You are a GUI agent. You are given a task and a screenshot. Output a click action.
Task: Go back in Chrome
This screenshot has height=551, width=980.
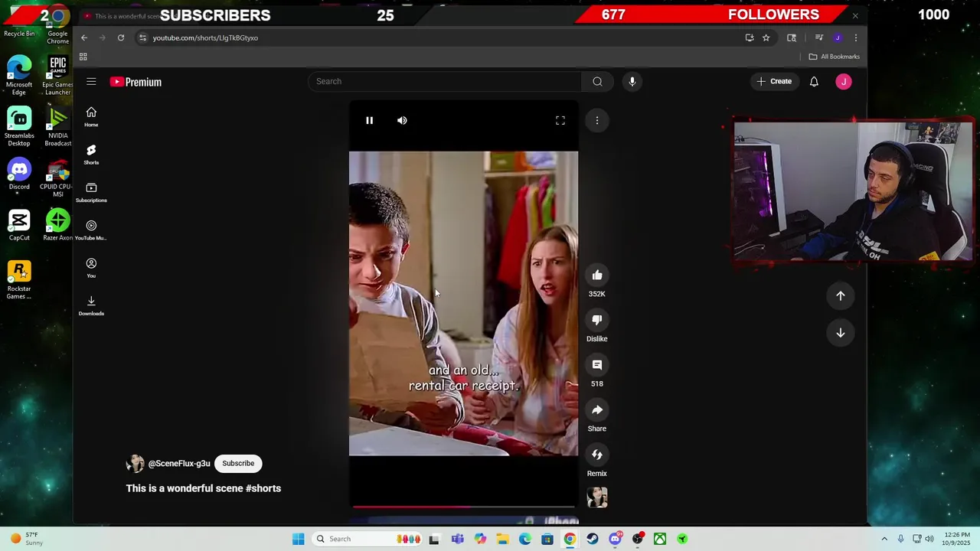click(84, 37)
